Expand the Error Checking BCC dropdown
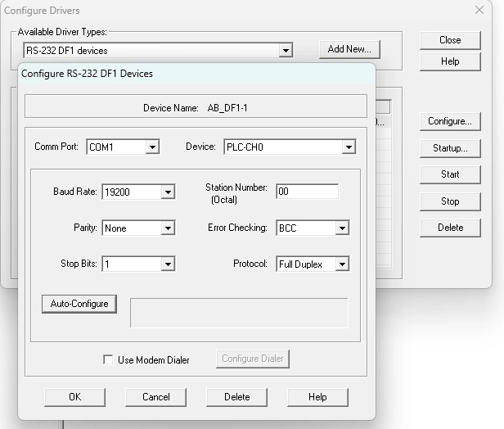Image resolution: width=504 pixels, height=429 pixels. click(313, 228)
